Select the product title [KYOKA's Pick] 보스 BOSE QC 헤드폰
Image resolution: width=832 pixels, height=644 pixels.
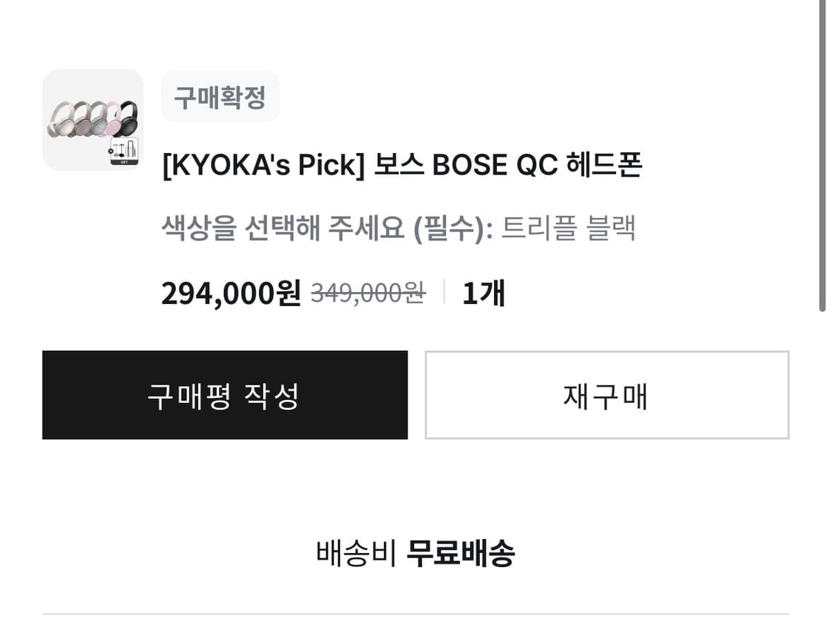(403, 166)
